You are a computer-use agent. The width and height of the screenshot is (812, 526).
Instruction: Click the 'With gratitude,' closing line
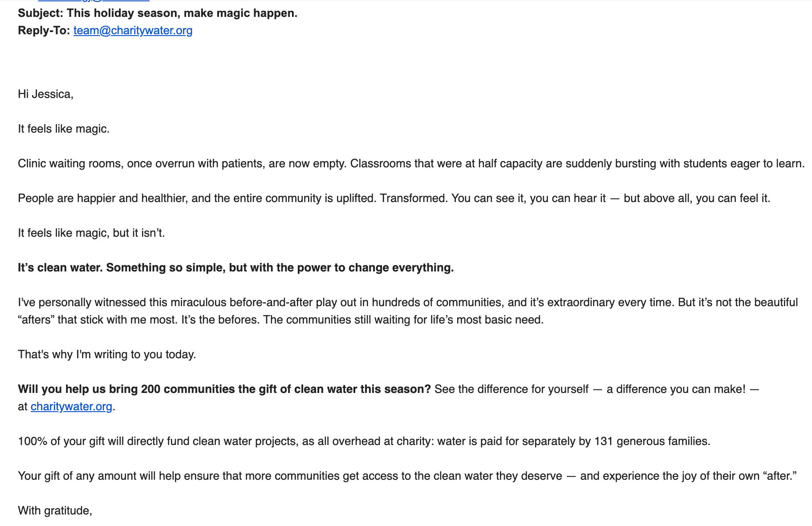click(55, 510)
